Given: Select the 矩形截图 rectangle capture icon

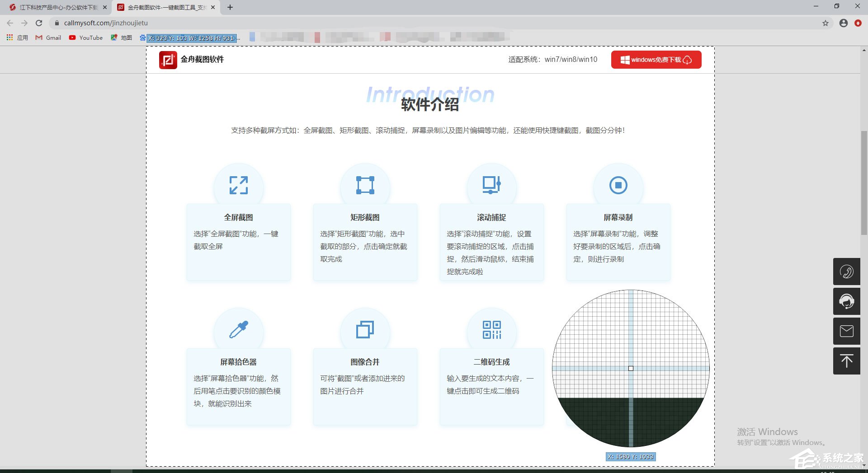Looking at the screenshot, I should (x=365, y=185).
